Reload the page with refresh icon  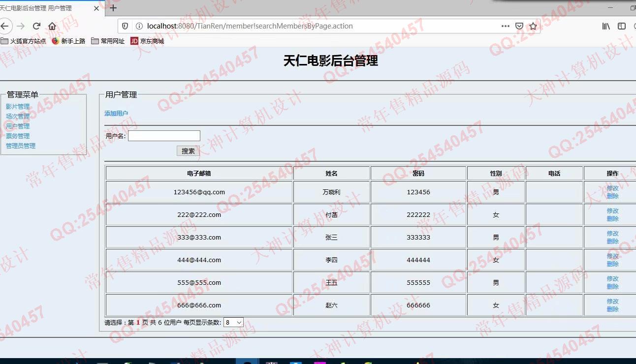tap(36, 26)
